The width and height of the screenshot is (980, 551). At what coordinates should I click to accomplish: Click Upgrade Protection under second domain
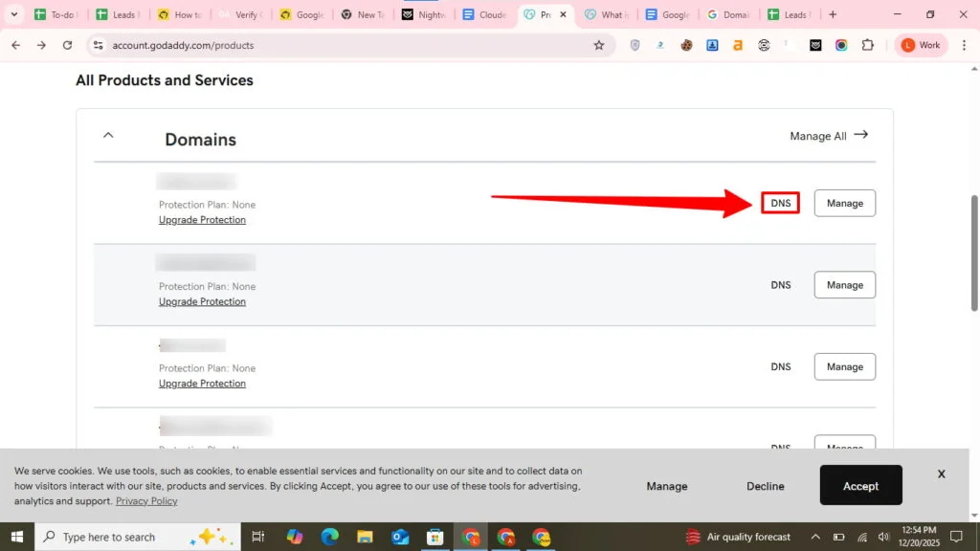pyautogui.click(x=202, y=301)
